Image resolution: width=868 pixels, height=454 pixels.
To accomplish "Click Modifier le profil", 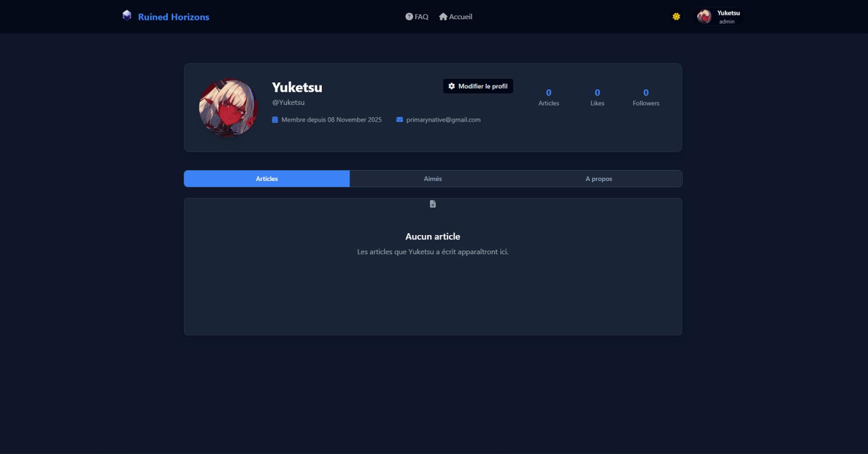I will [478, 86].
